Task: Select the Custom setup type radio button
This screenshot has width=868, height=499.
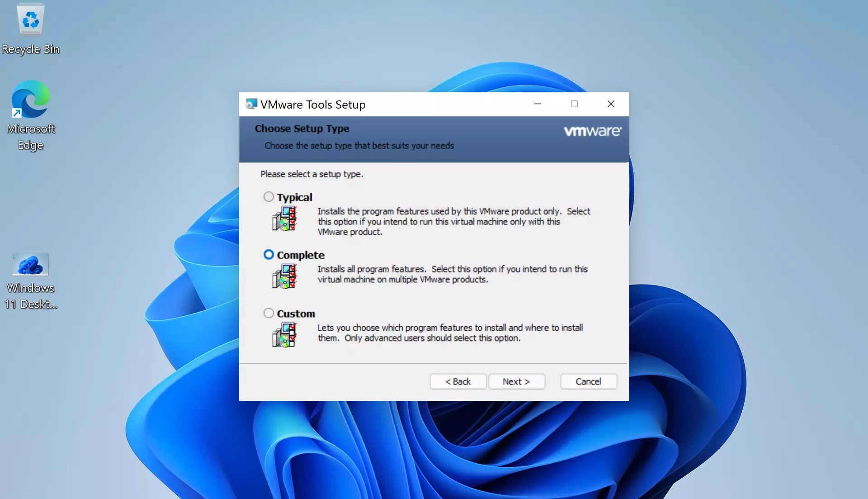Action: tap(269, 313)
